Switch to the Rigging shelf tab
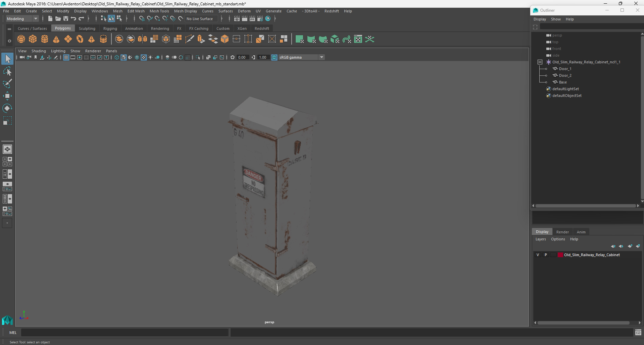The height and width of the screenshot is (345, 644). [110, 28]
